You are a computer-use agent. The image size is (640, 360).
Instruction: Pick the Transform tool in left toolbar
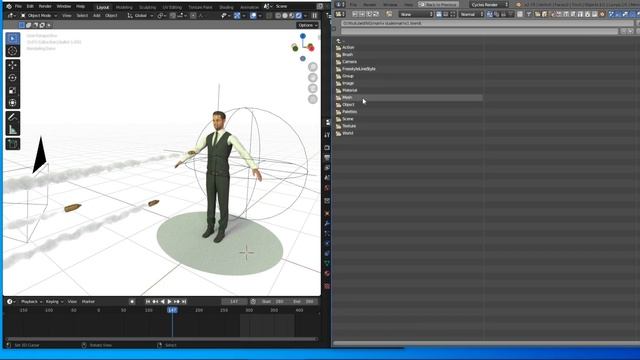tap(13, 103)
